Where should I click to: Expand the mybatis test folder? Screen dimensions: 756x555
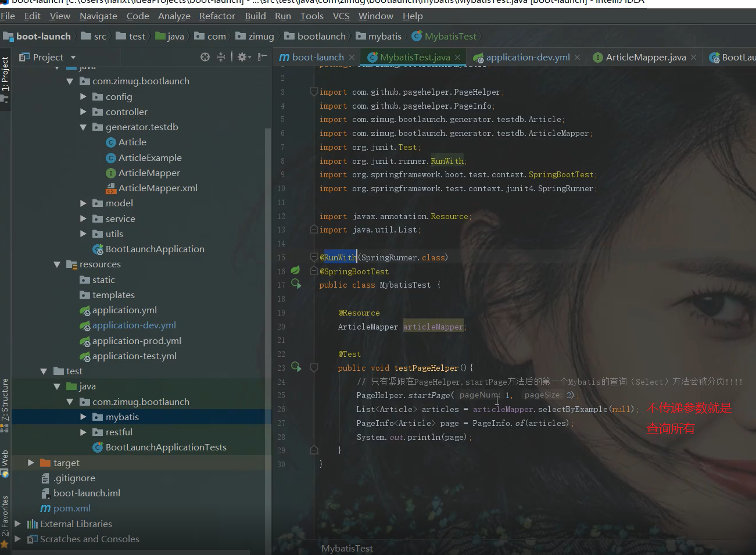(83, 417)
